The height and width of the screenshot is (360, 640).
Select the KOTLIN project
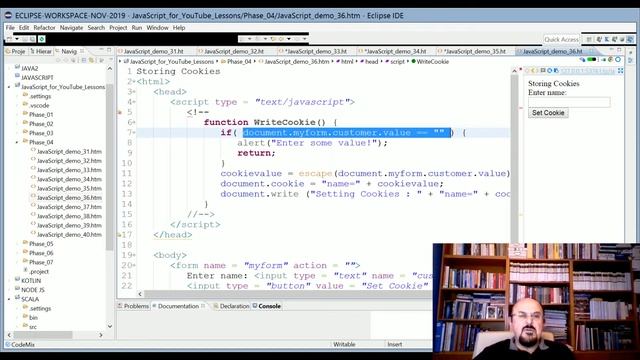pyautogui.click(x=31, y=281)
